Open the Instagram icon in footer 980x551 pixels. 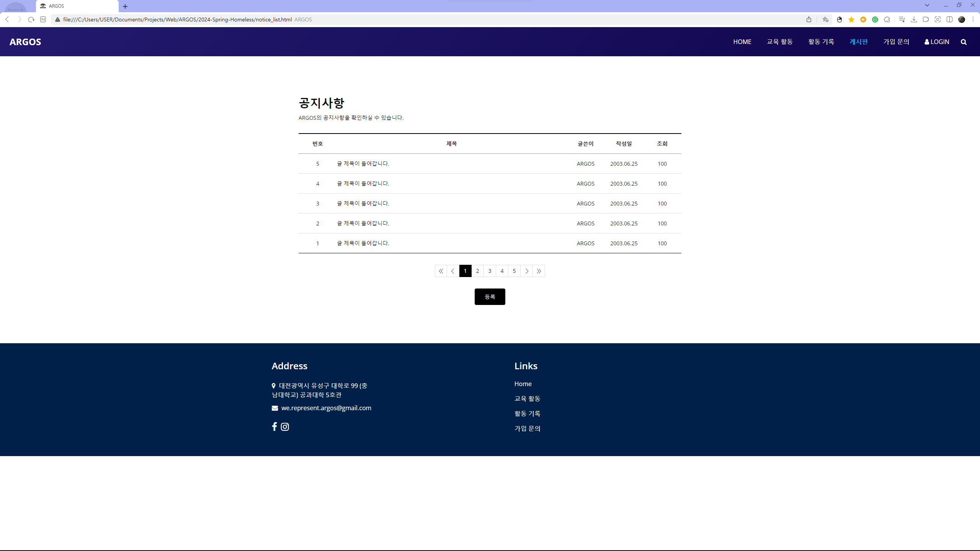[x=285, y=427]
